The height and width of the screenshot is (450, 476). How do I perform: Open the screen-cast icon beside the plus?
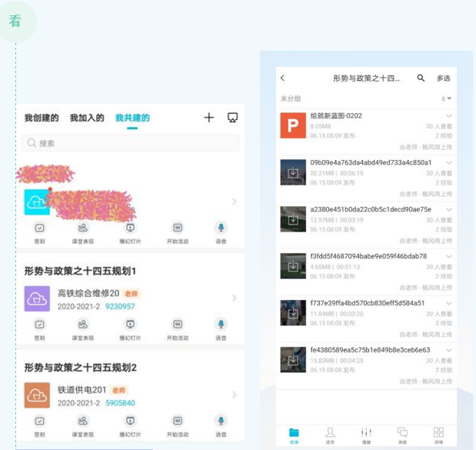(x=233, y=118)
